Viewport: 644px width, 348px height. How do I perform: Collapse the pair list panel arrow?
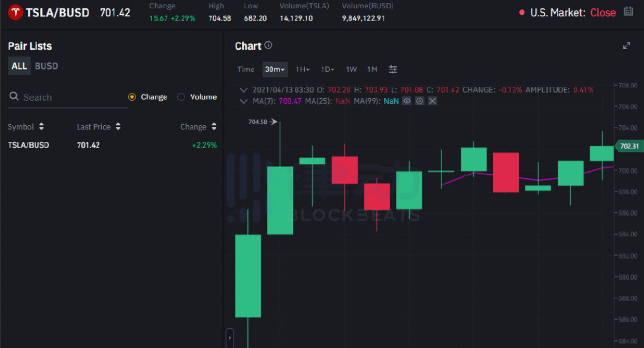tap(229, 338)
